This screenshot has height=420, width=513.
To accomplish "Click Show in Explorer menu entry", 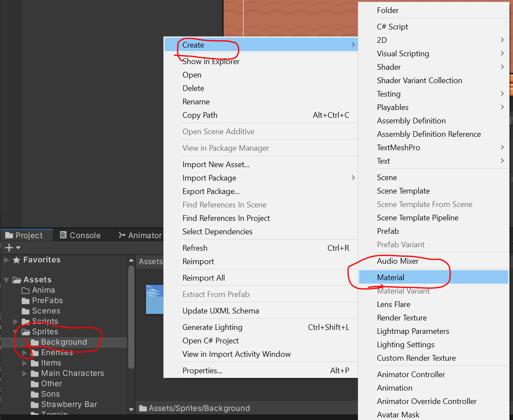I will pyautogui.click(x=211, y=61).
